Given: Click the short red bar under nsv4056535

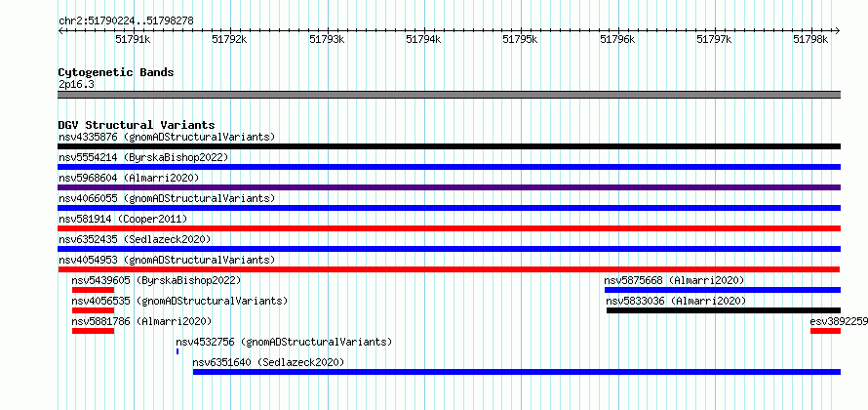Looking at the screenshot, I should (x=93, y=310).
